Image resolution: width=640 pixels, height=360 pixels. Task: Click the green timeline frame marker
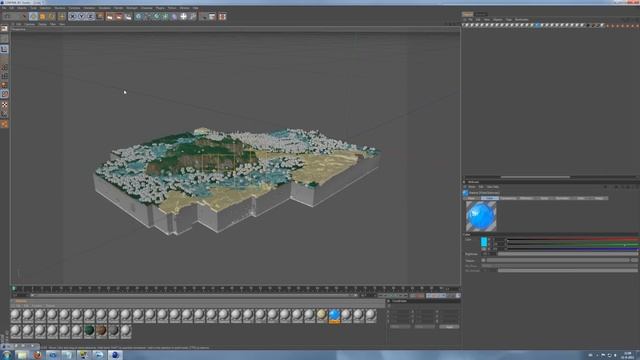click(13, 289)
